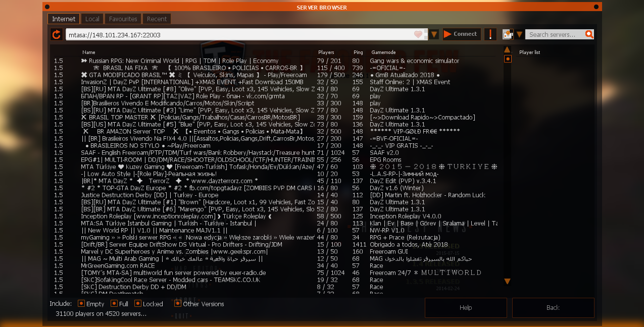Screen dimensions: 644x327
Task: Click the Back button
Action: coord(553,307)
